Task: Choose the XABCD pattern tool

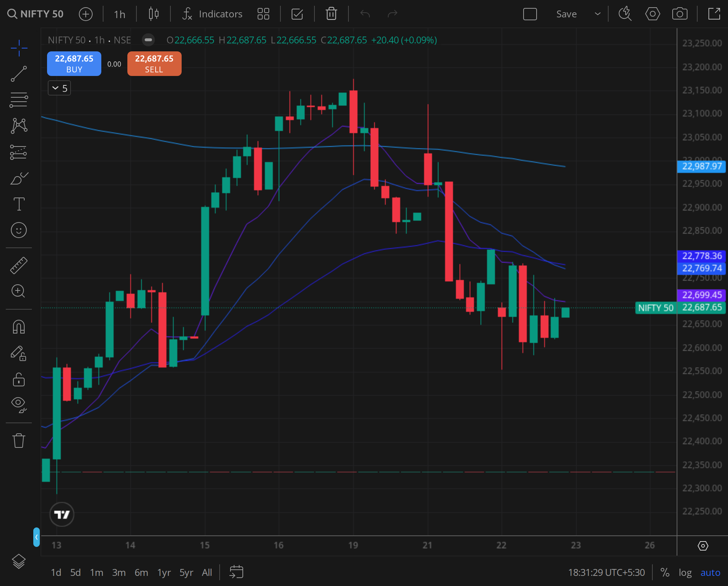Action: coord(19,126)
